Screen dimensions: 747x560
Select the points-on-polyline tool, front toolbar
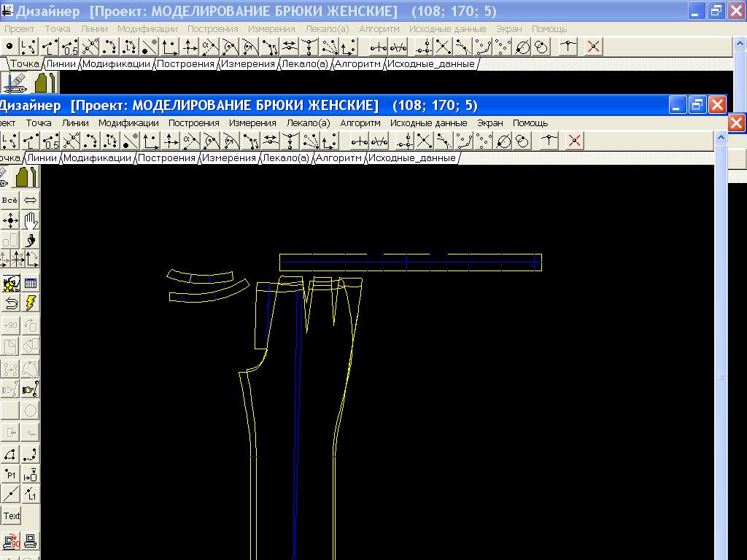[x=463, y=141]
